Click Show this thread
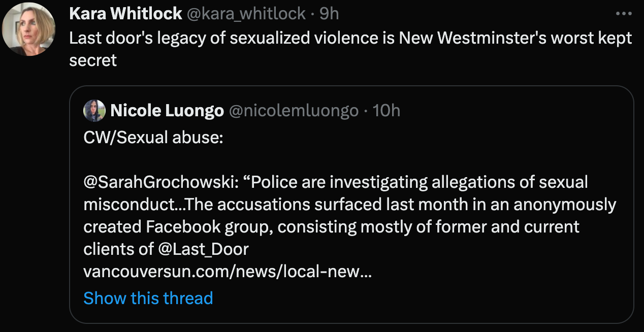The image size is (644, 332). [148, 298]
